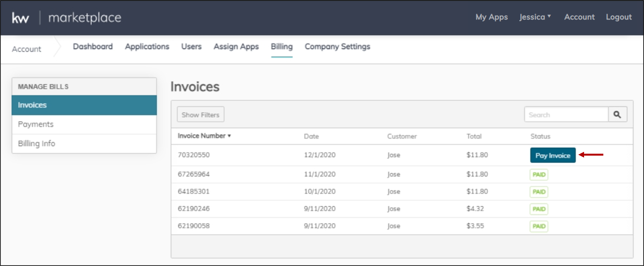
Task: Select Invoices in Manage Bills sidebar
Action: [x=84, y=105]
